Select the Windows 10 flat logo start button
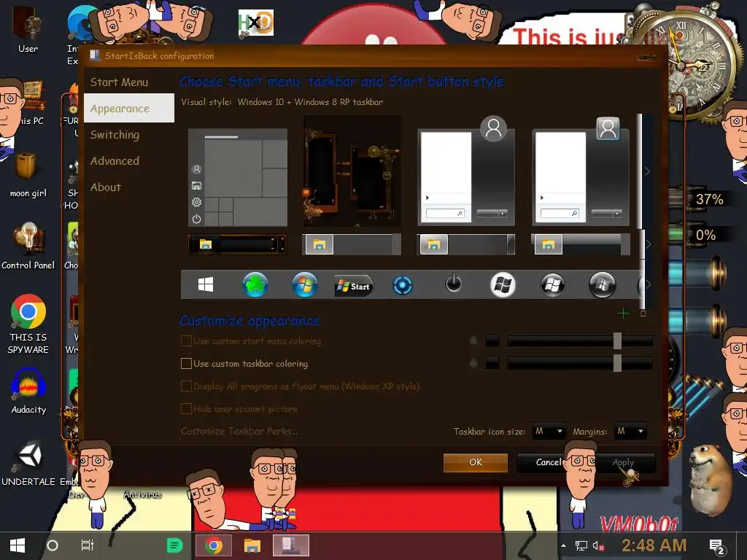The image size is (747, 560). (206, 285)
